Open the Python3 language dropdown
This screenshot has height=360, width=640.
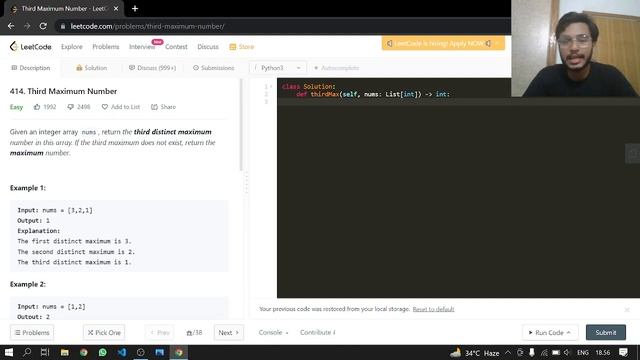[277, 68]
